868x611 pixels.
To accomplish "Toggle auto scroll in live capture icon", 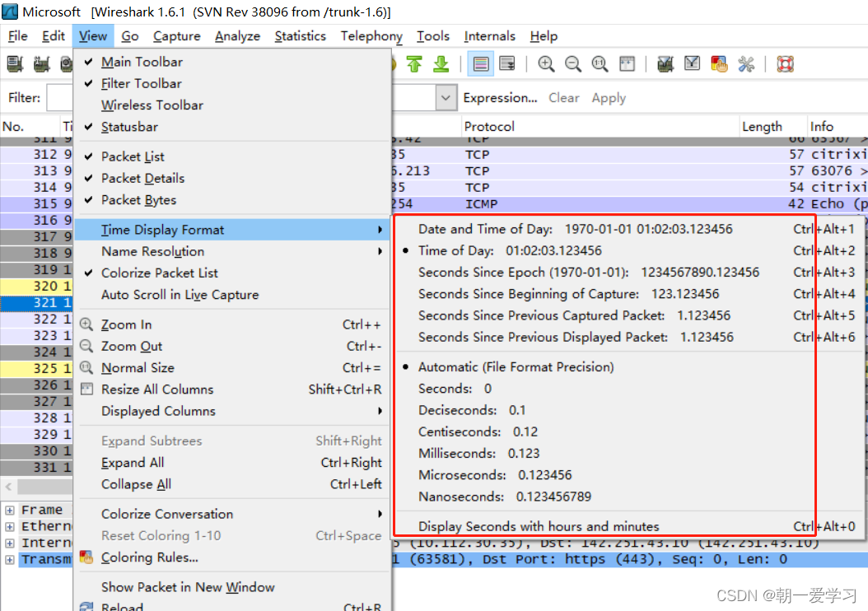I will point(507,64).
